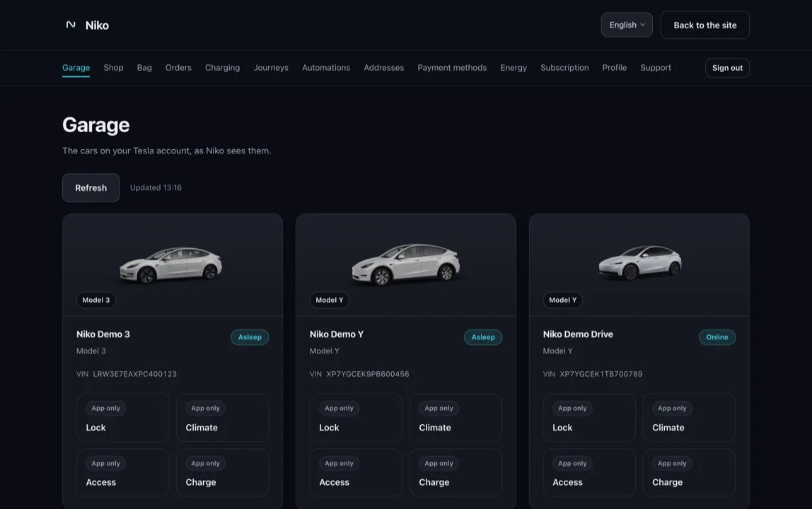The height and width of the screenshot is (509, 812).
Task: Click Back to the site button
Action: (x=704, y=25)
